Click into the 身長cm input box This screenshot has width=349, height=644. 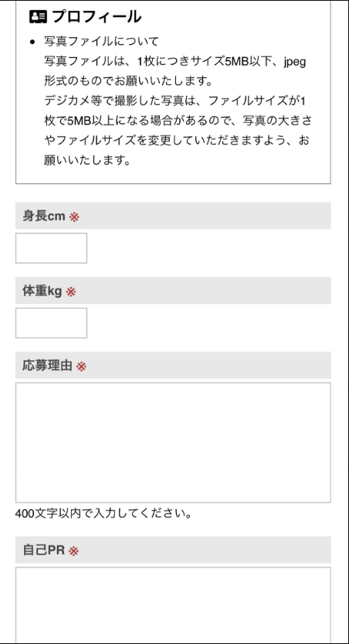click(51, 248)
